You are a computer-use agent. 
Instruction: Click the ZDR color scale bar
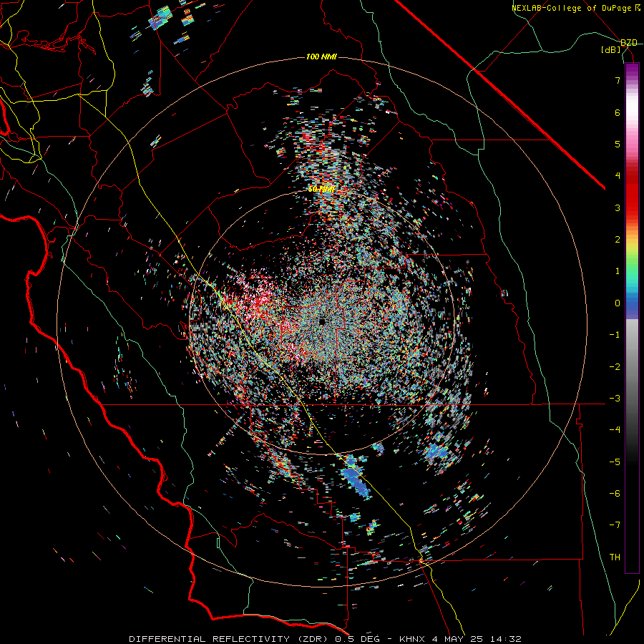[x=632, y=318]
